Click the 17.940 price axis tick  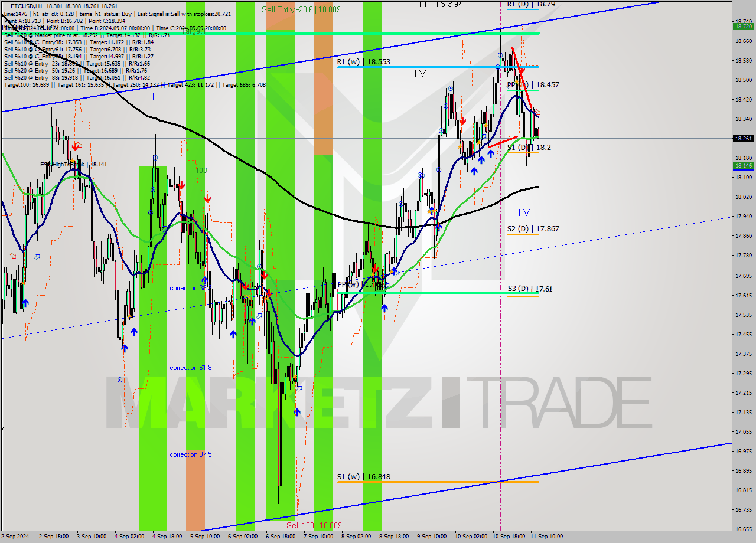(742, 216)
